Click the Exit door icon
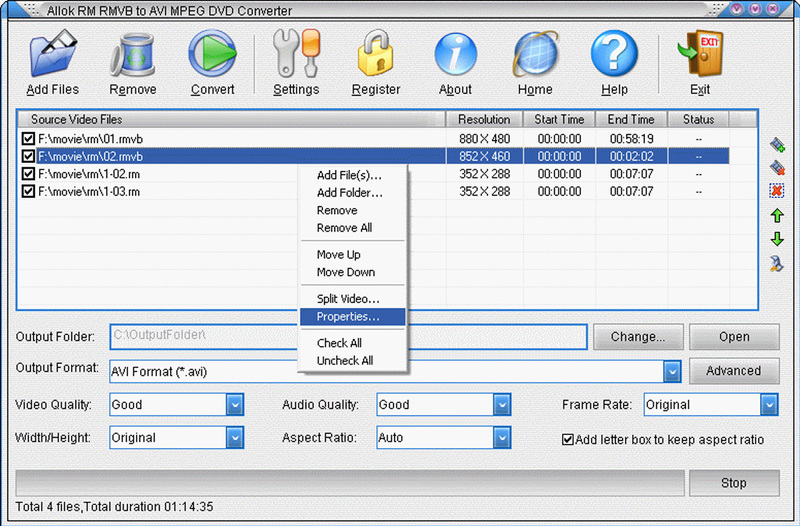This screenshot has width=800, height=526. (700, 54)
